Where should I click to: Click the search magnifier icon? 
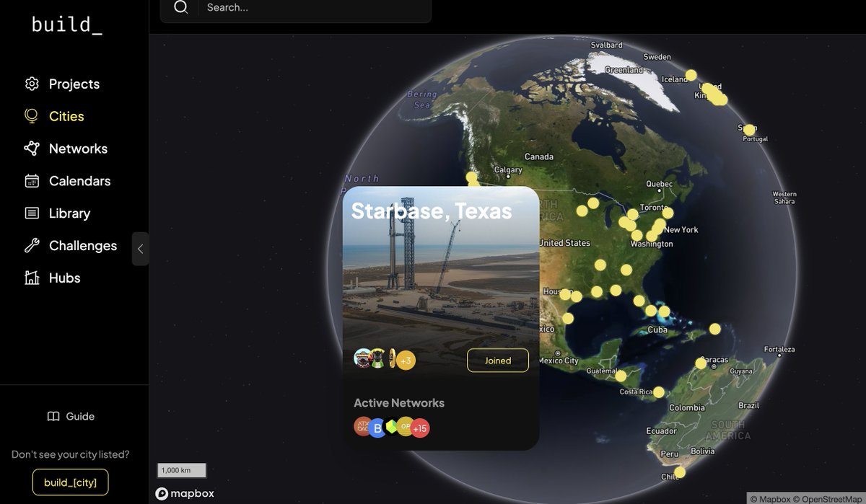pyautogui.click(x=181, y=7)
